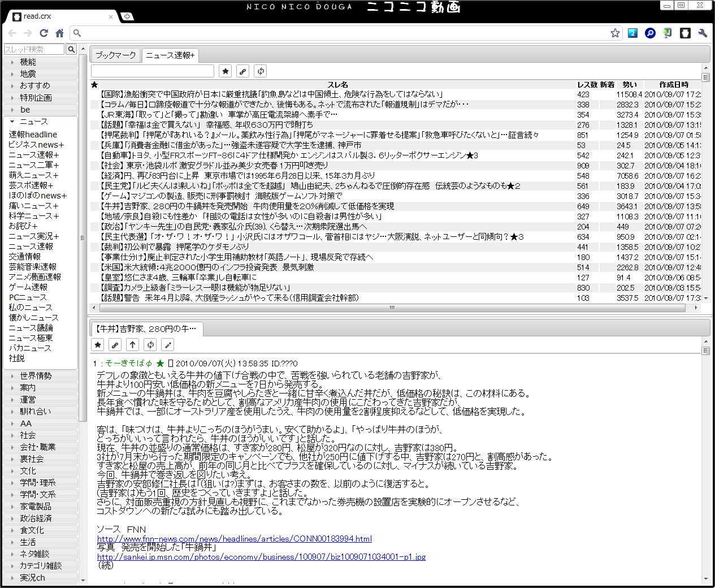The image size is (715, 588).
Task: Expand the 地震 category
Action: 40,73
